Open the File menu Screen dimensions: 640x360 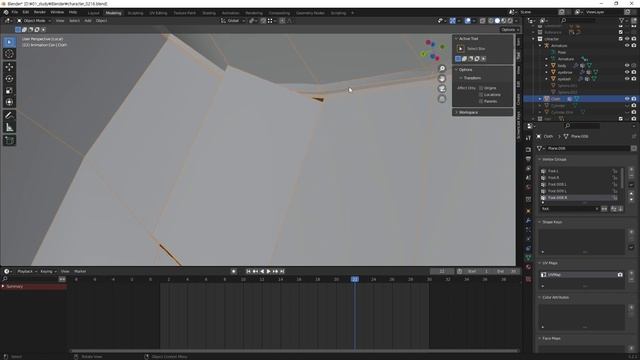tap(15, 12)
